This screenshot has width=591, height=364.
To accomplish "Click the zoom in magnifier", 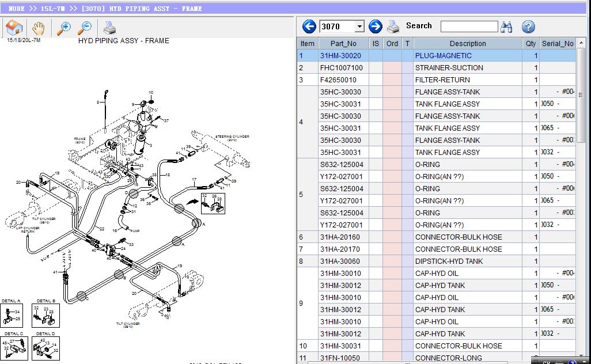I will click(x=65, y=27).
